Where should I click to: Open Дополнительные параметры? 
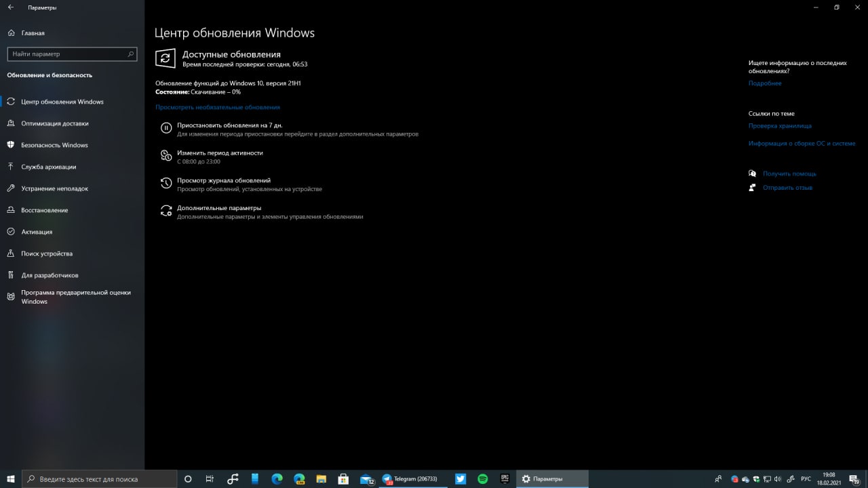(219, 208)
